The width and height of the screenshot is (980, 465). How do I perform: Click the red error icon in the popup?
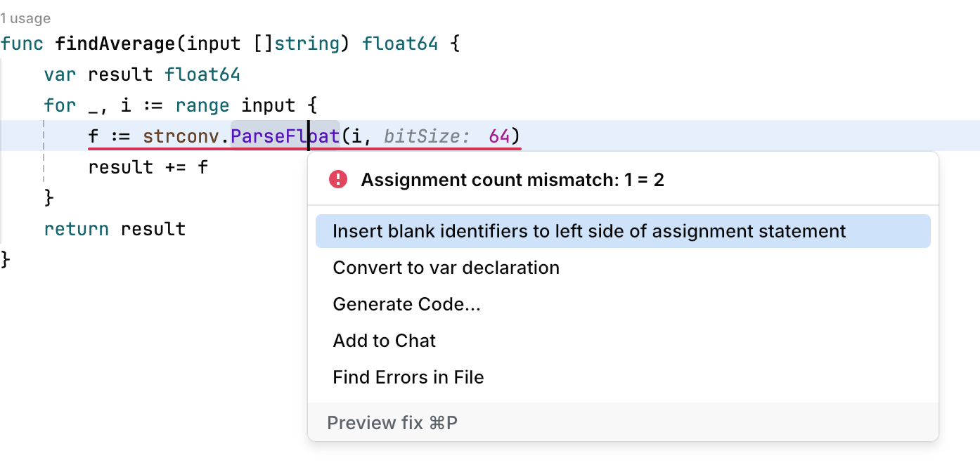coord(337,179)
